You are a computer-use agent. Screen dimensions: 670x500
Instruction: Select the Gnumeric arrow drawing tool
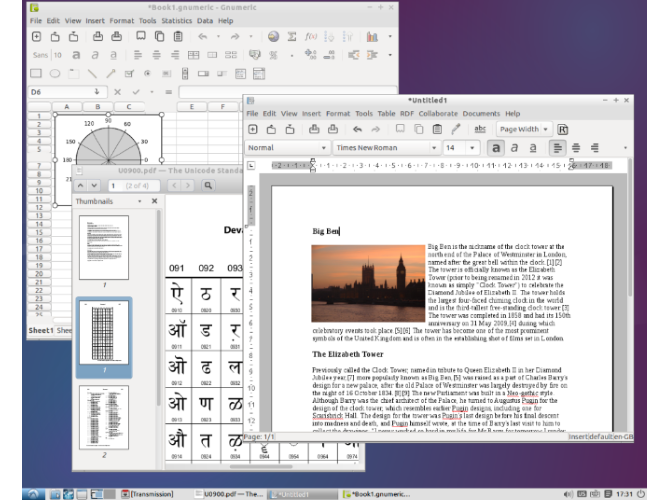(111, 74)
